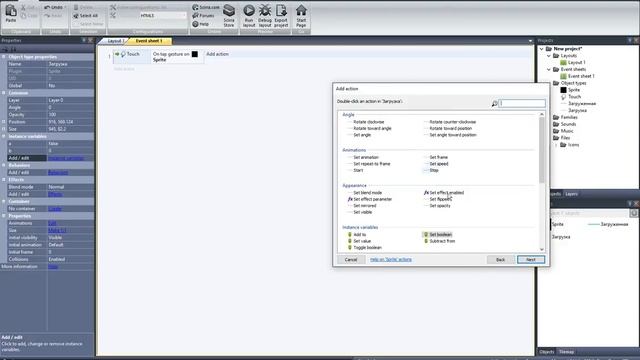Choose the Set value instance variable action
The image size is (640, 360).
(x=359, y=241)
